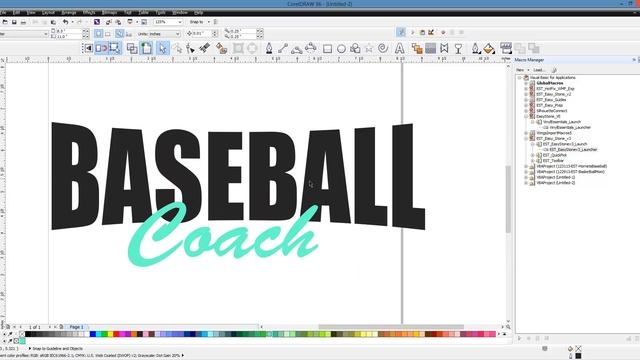Click the no-color X swatch

click(22, 334)
